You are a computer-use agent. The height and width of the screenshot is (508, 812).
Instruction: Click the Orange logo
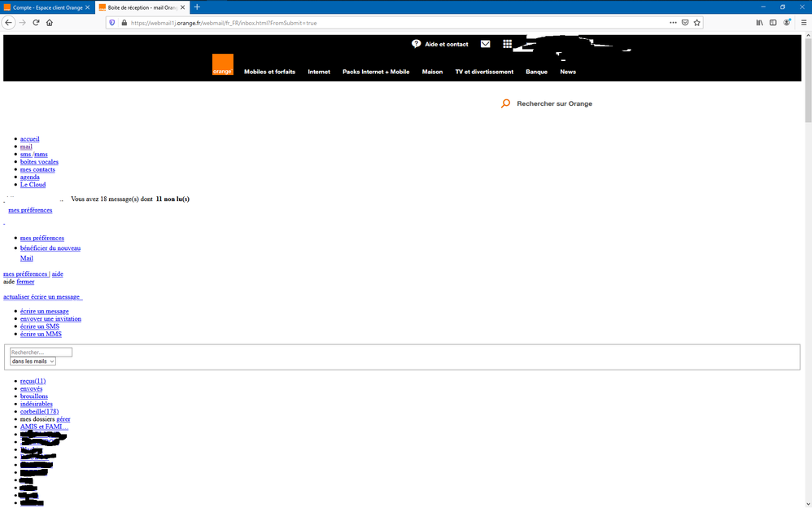point(223,64)
